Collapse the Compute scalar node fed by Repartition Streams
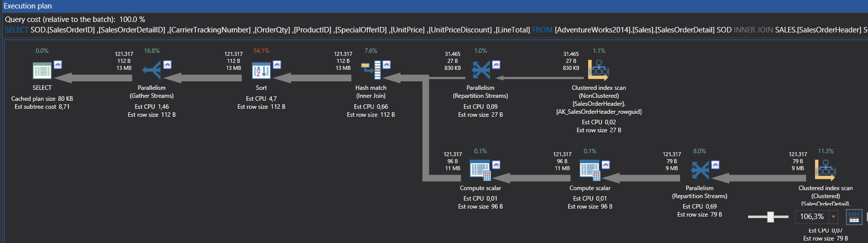868x243 pixels. pyautogui.click(x=606, y=165)
